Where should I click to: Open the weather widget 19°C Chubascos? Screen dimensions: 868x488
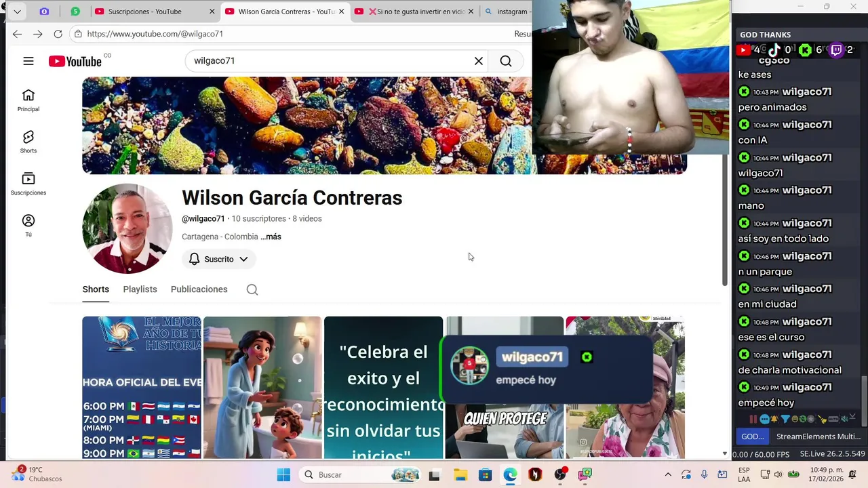click(37, 474)
